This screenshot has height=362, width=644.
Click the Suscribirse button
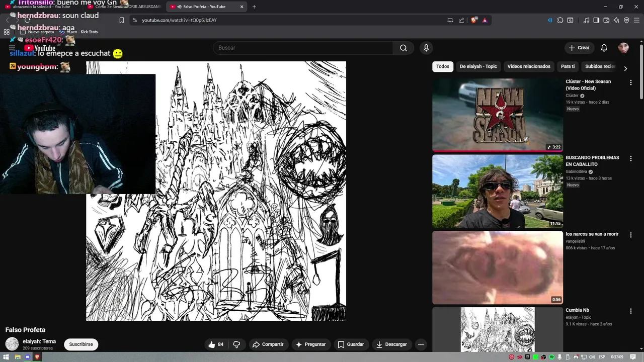point(81,344)
